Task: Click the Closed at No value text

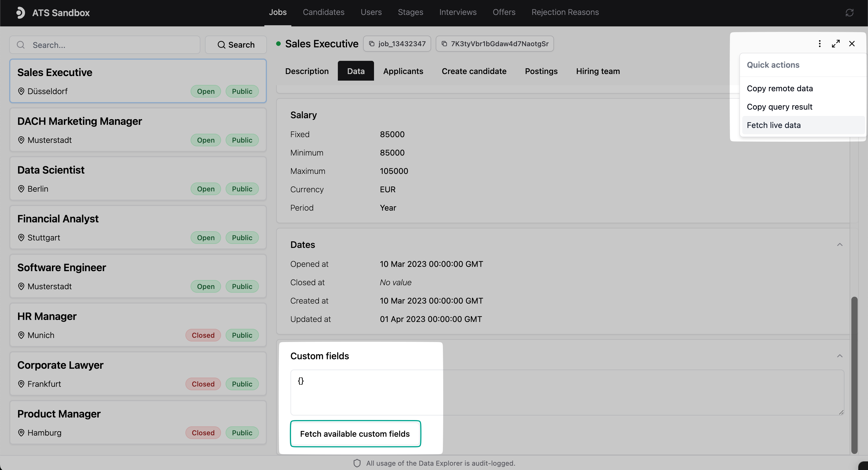Action: pos(396,283)
